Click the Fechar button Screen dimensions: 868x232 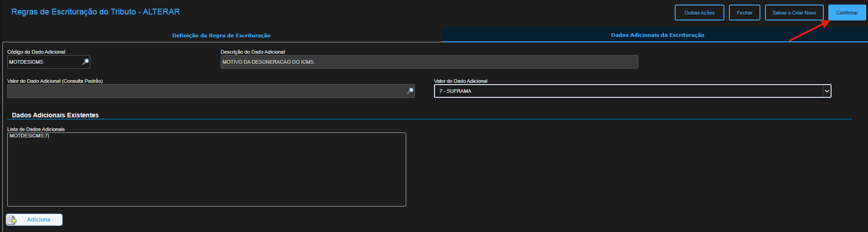[x=744, y=13]
